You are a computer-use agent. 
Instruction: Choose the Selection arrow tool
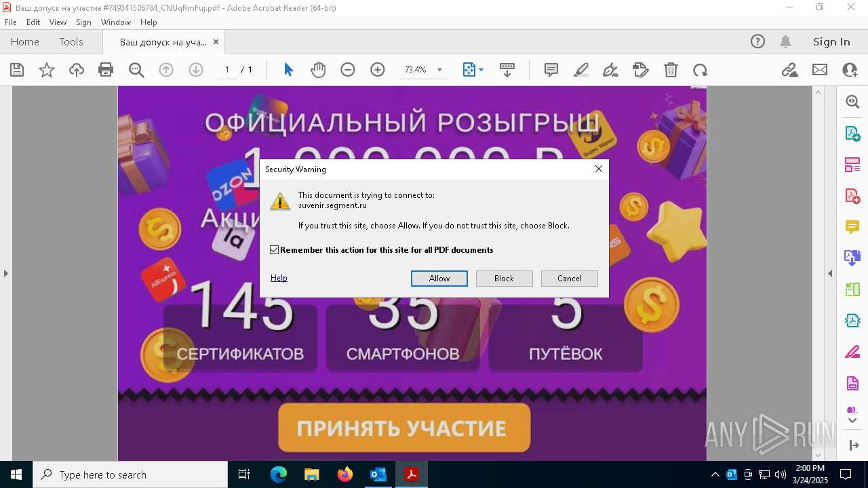coord(288,70)
